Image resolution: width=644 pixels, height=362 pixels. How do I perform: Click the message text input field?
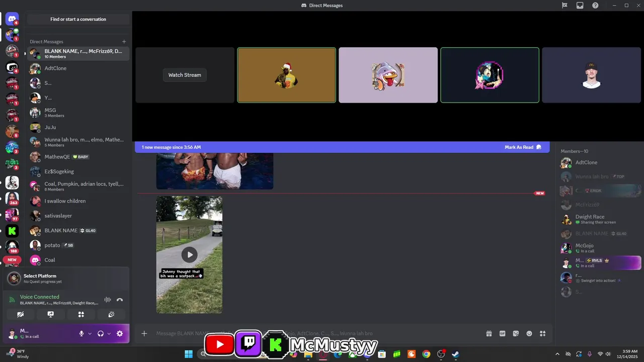click(x=317, y=333)
